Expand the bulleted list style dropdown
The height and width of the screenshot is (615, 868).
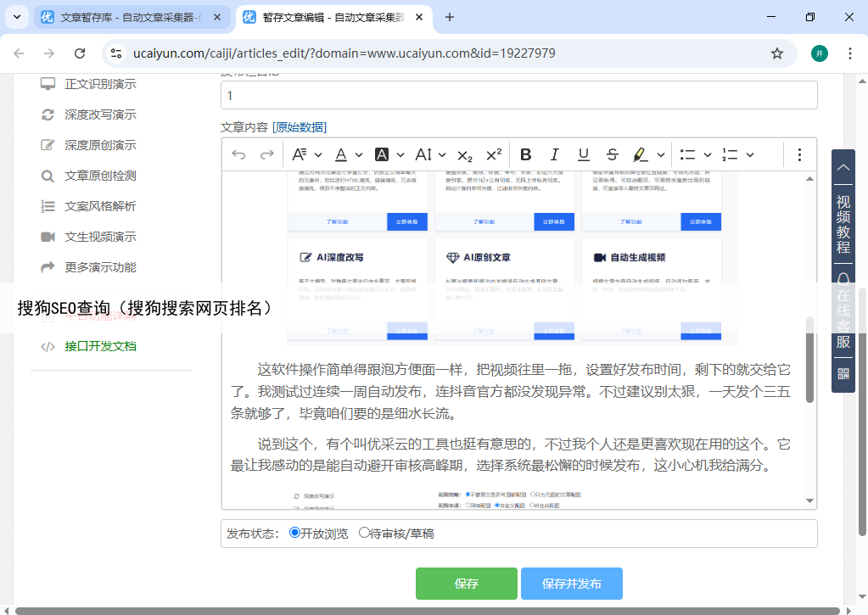tap(708, 154)
